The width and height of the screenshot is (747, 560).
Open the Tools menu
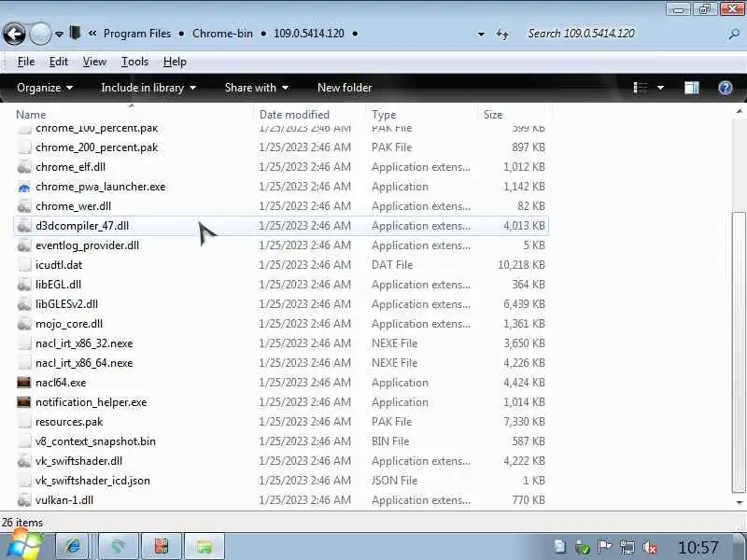coord(134,62)
